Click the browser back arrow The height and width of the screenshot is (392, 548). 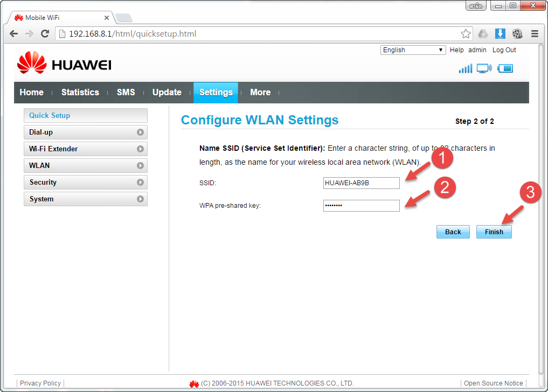(x=14, y=34)
